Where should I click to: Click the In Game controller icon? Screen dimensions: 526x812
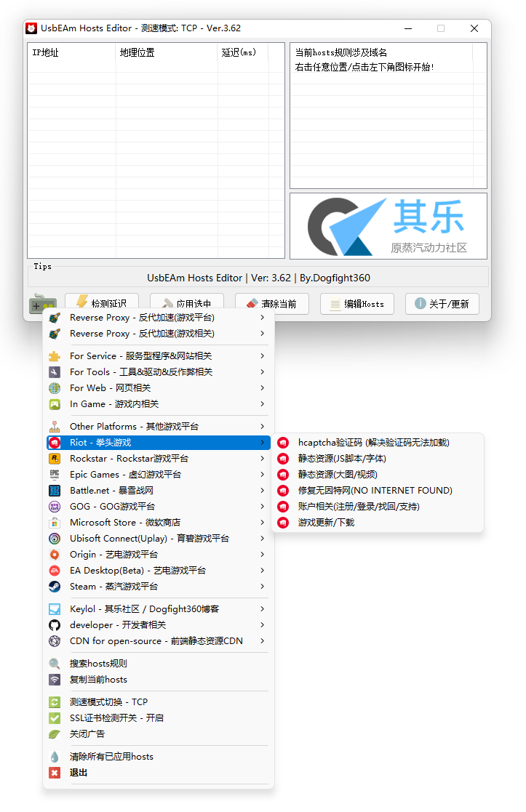pyautogui.click(x=55, y=404)
